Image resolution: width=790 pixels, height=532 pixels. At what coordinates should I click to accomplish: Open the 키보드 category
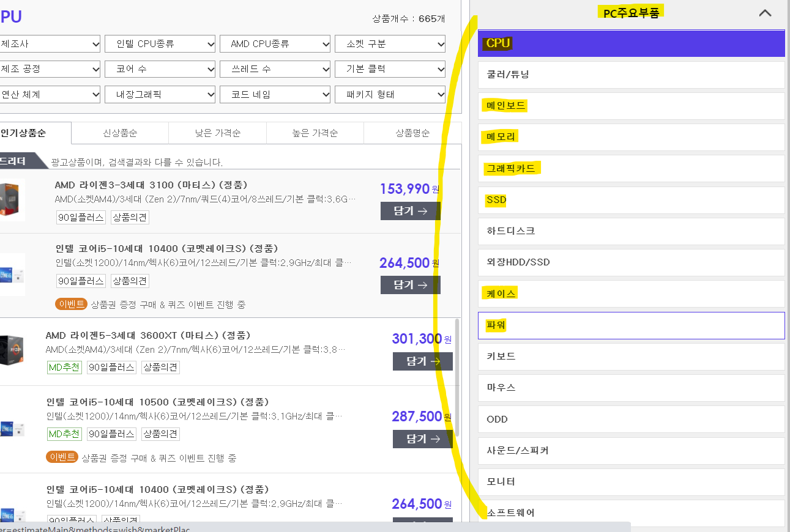tap(632, 357)
